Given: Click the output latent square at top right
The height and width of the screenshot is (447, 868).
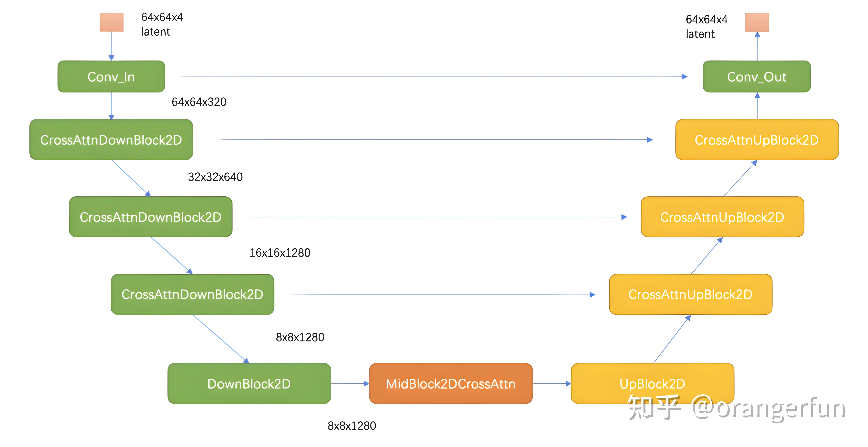Looking at the screenshot, I should (757, 22).
